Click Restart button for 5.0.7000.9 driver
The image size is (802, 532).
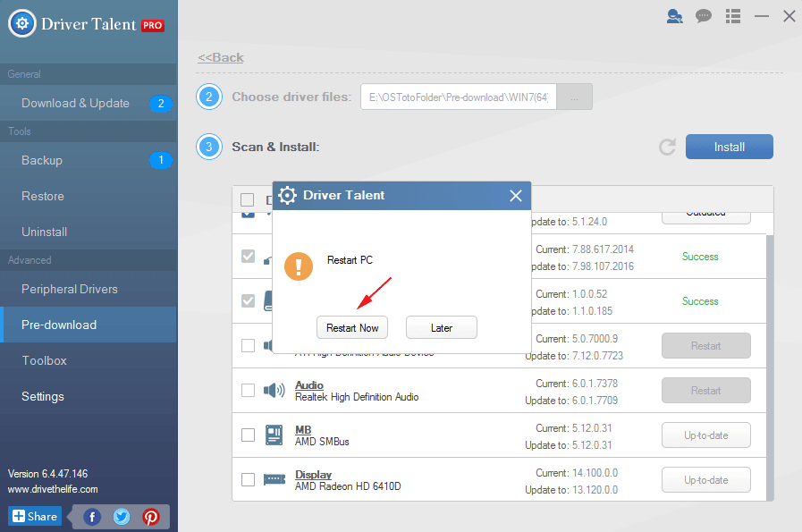tap(705, 346)
